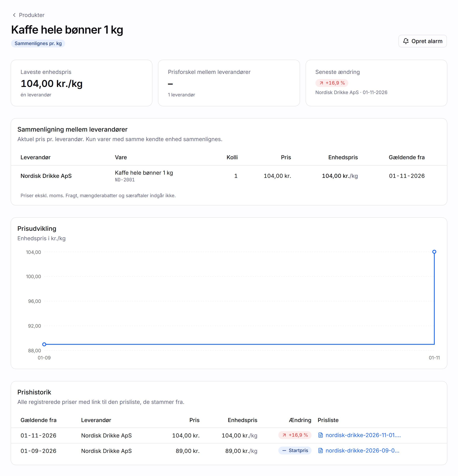Click the Prisliste column header
Image resolution: width=458 pixels, height=476 pixels.
click(x=328, y=420)
